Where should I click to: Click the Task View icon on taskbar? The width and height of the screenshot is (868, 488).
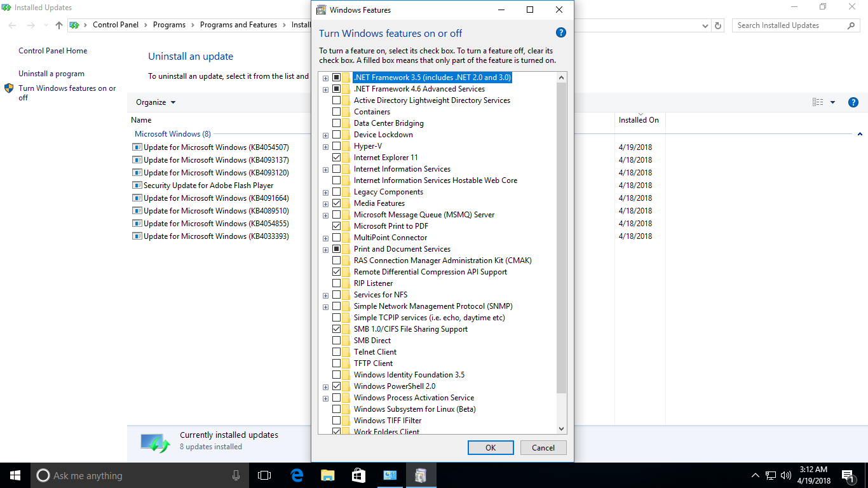[264, 475]
